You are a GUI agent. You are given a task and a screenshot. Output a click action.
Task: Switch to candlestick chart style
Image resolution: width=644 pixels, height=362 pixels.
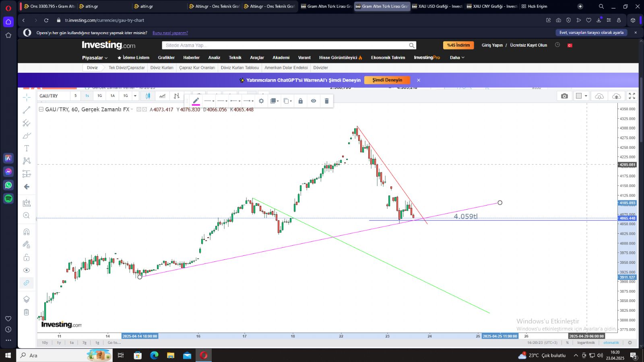pos(148,96)
